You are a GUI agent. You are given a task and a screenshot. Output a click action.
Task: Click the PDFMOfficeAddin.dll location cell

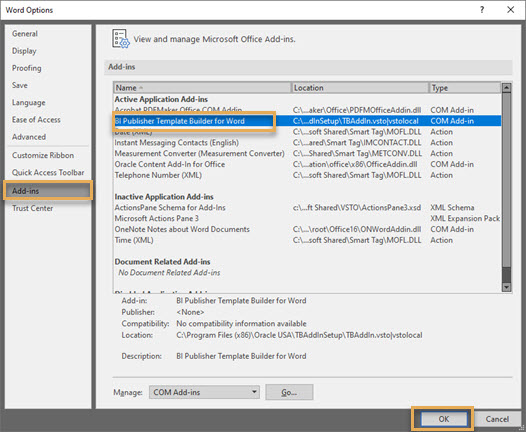pyautogui.click(x=357, y=110)
